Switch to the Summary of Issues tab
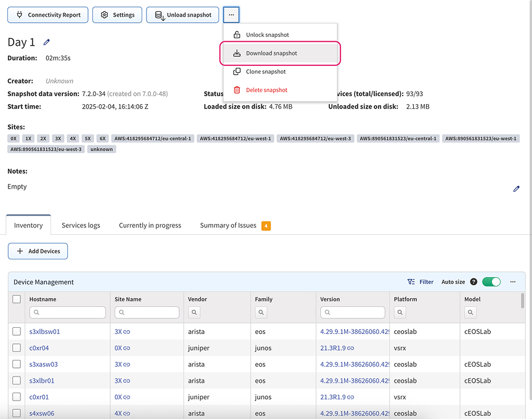Screen dimensions: 532x419 228,226
